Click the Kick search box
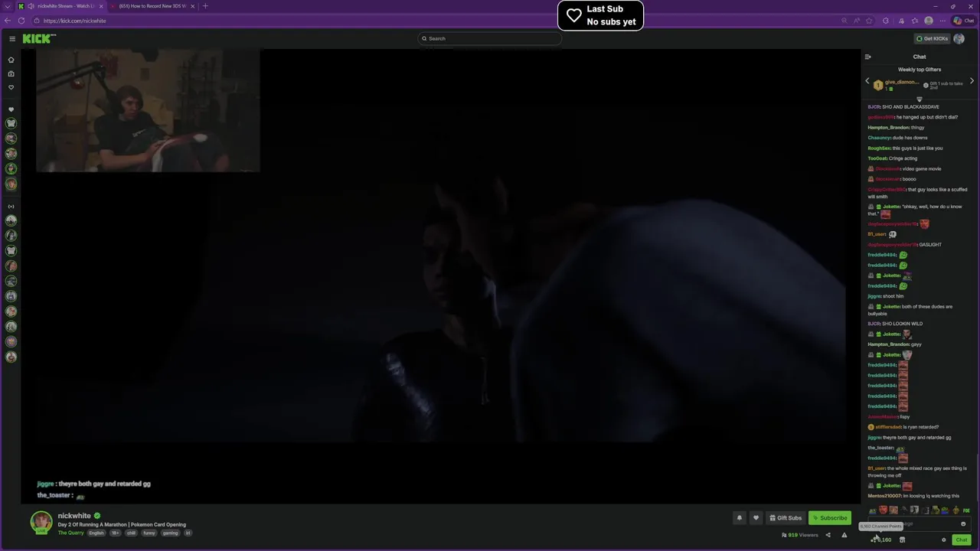The height and width of the screenshot is (551, 980). click(x=489, y=38)
